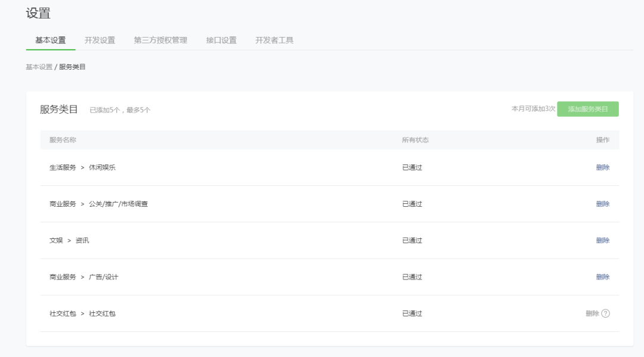Delete the 生活服务 > 休闲娱乐 category

coord(602,167)
